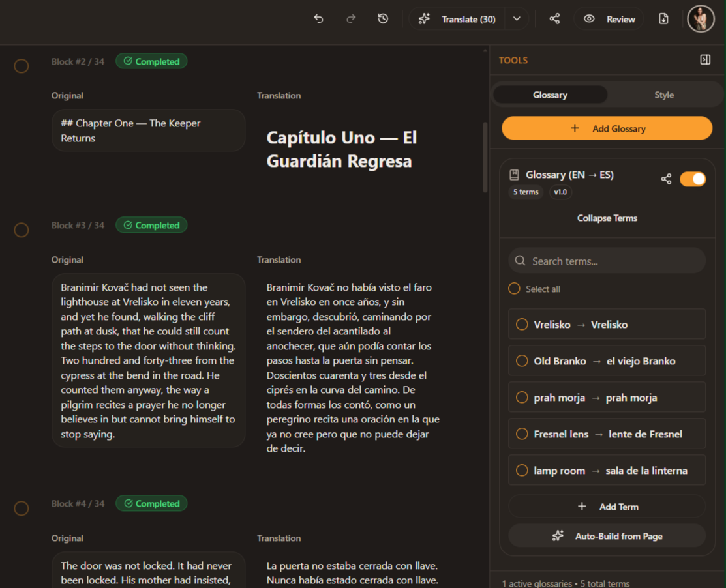Toggle Glossary (EN → ES) switch off
The image size is (726, 588).
(693, 179)
